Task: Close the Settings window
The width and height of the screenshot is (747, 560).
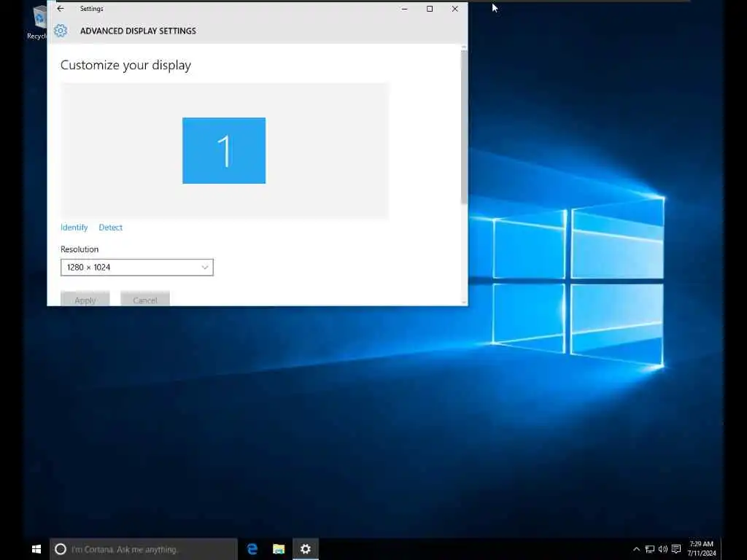Action: coord(455,9)
